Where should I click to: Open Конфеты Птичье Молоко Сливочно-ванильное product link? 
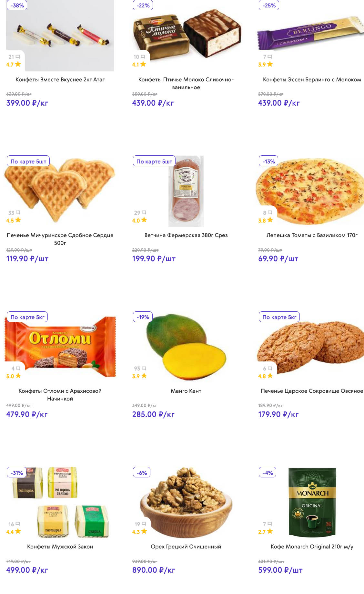pos(186,83)
